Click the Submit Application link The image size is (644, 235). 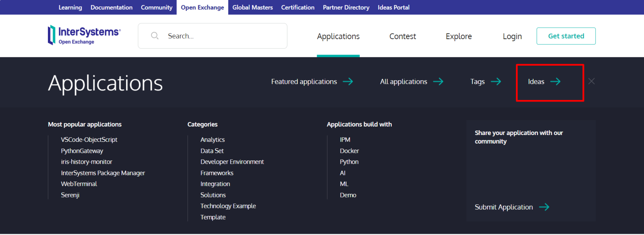[x=504, y=207]
